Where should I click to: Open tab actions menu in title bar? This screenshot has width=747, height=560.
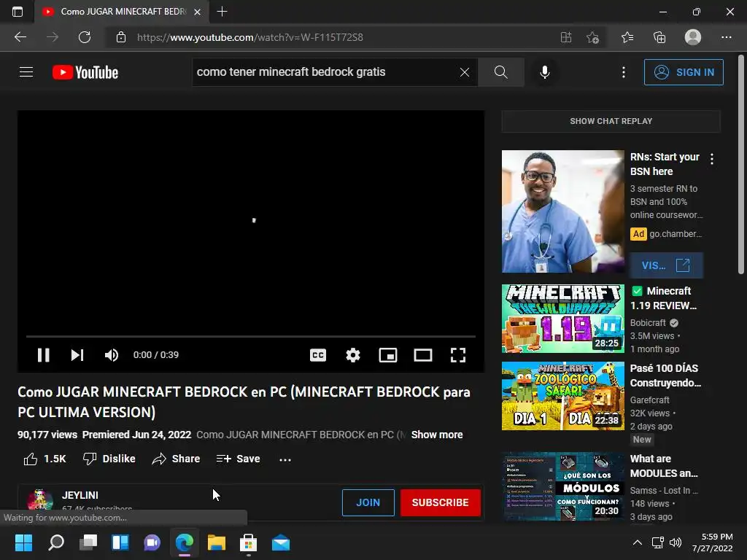click(18, 12)
